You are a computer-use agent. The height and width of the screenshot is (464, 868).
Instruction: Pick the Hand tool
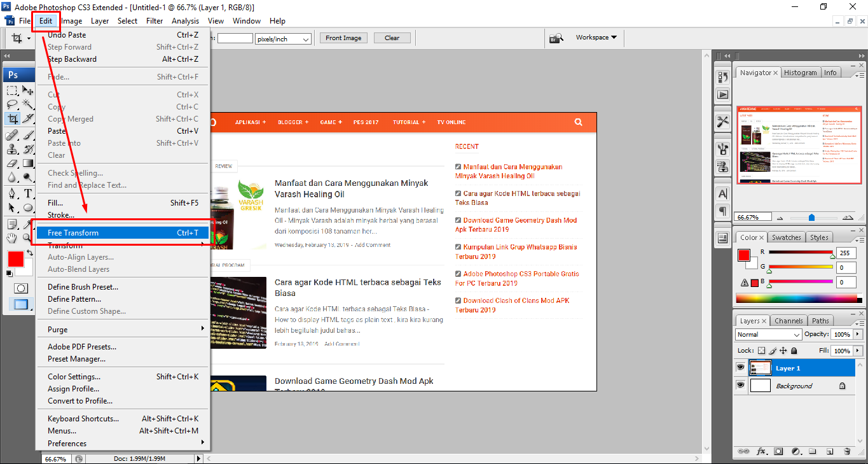click(12, 238)
